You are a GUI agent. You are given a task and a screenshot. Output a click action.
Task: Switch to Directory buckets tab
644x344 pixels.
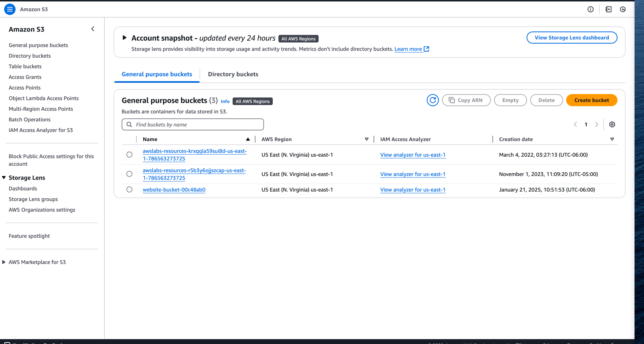[x=233, y=74]
